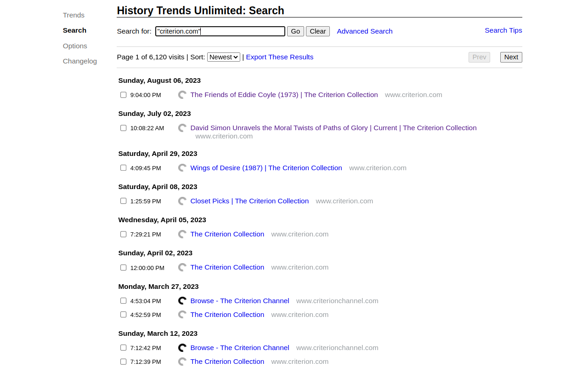Click favicon beside Friends of Eddie Coyle entry
This screenshot has height=368, width=588.
click(182, 95)
